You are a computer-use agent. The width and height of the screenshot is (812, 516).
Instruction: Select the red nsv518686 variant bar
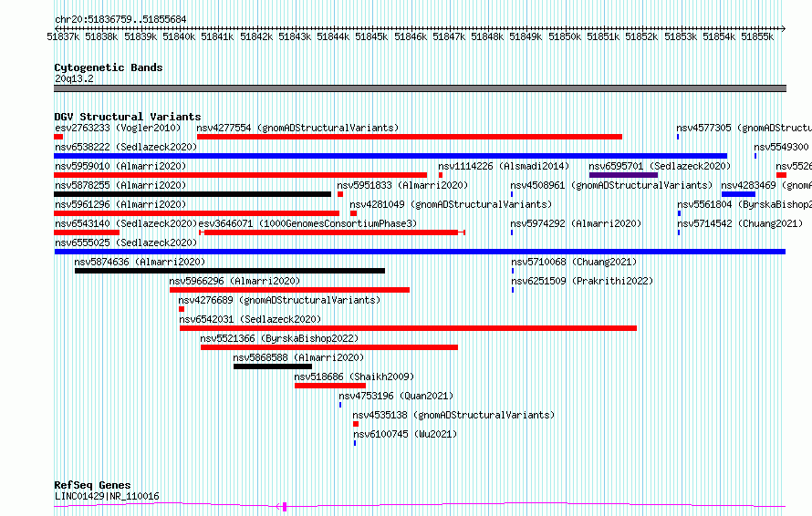pos(330,386)
